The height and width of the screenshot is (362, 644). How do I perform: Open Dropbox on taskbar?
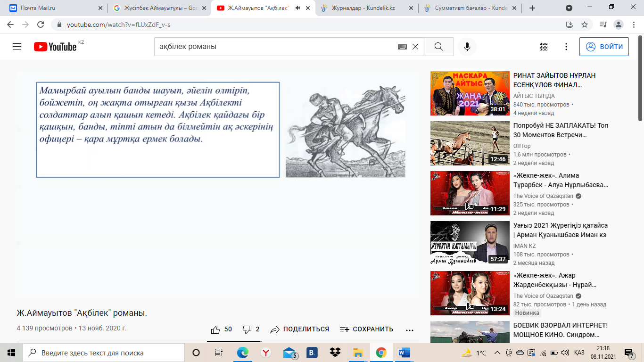(335, 353)
